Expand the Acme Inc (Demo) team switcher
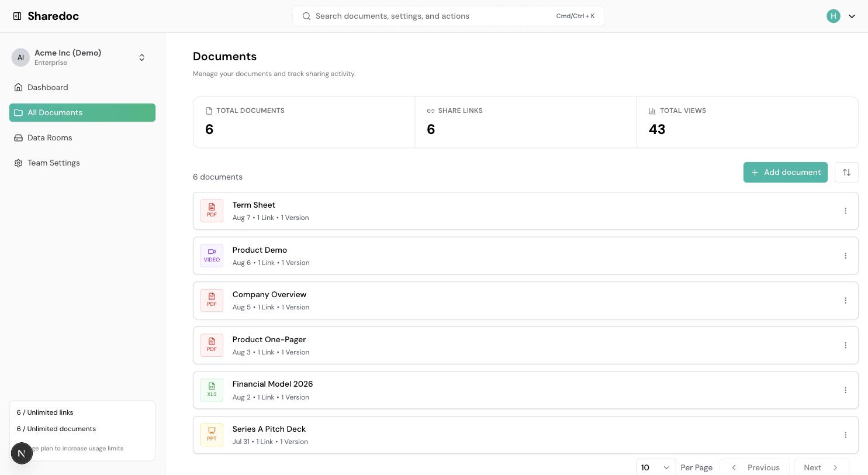This screenshot has width=868, height=475. [82, 57]
